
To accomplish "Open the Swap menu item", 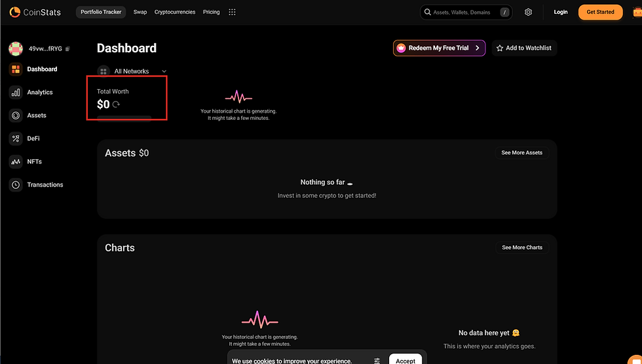I will (140, 12).
